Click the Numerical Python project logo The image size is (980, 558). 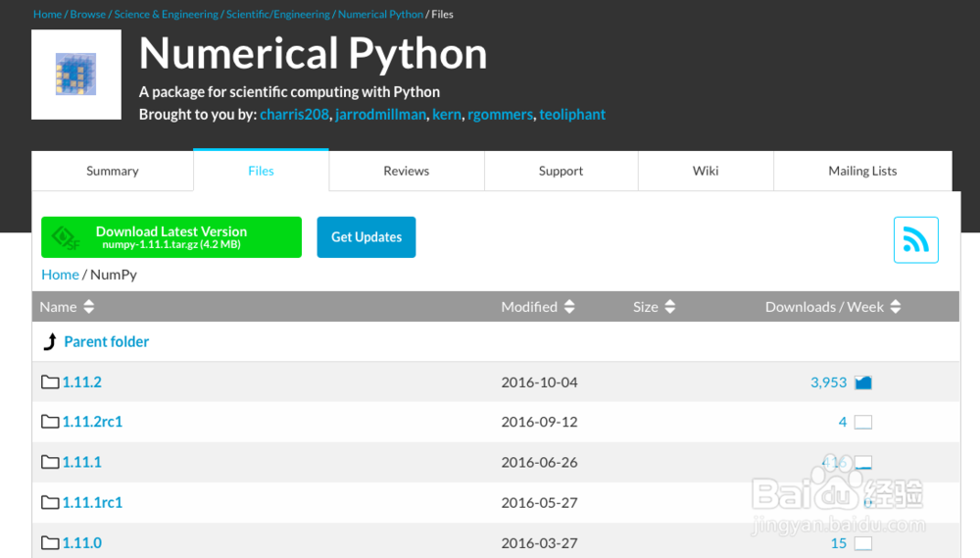coord(76,75)
